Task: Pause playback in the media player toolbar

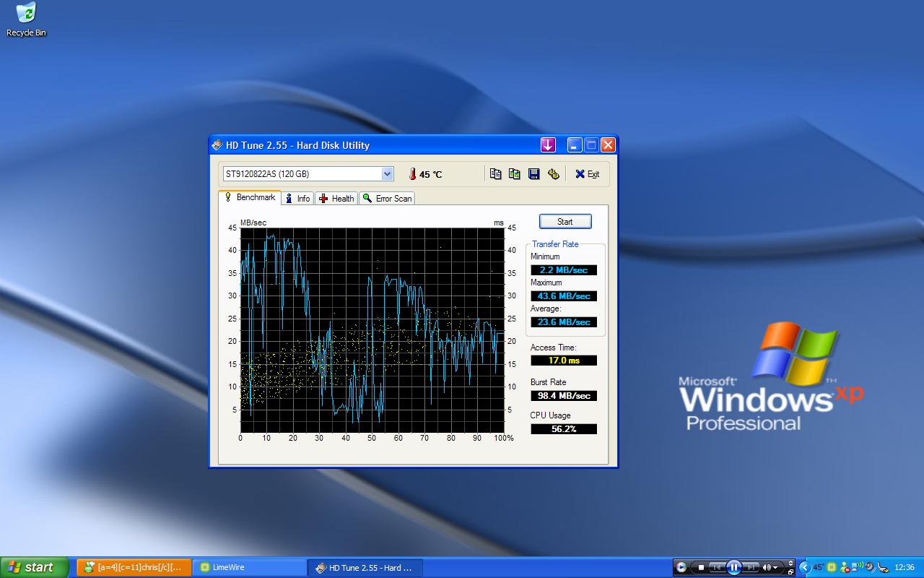Action: tap(734, 567)
